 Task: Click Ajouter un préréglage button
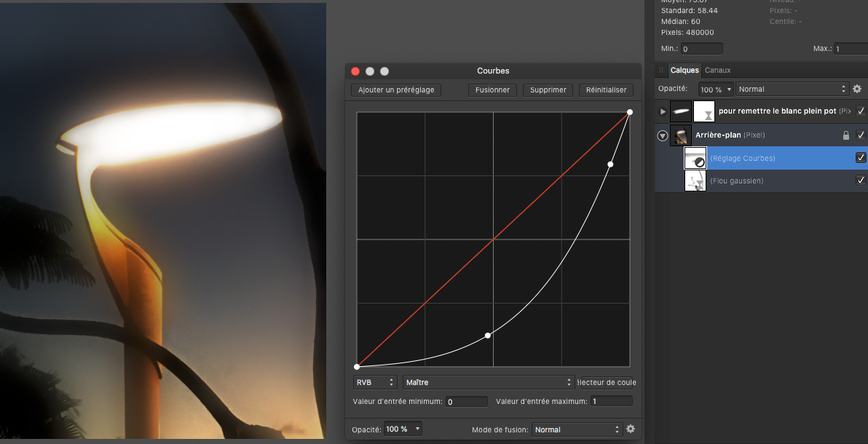(x=396, y=90)
